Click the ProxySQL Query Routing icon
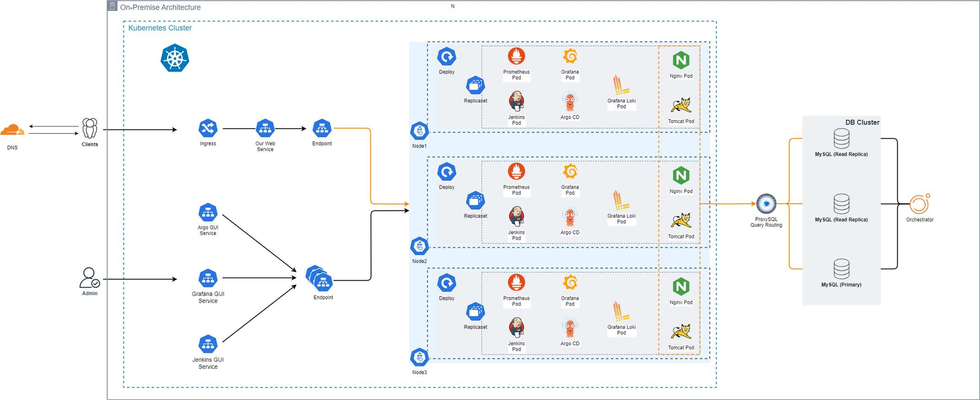The width and height of the screenshot is (980, 400). pyautogui.click(x=766, y=204)
